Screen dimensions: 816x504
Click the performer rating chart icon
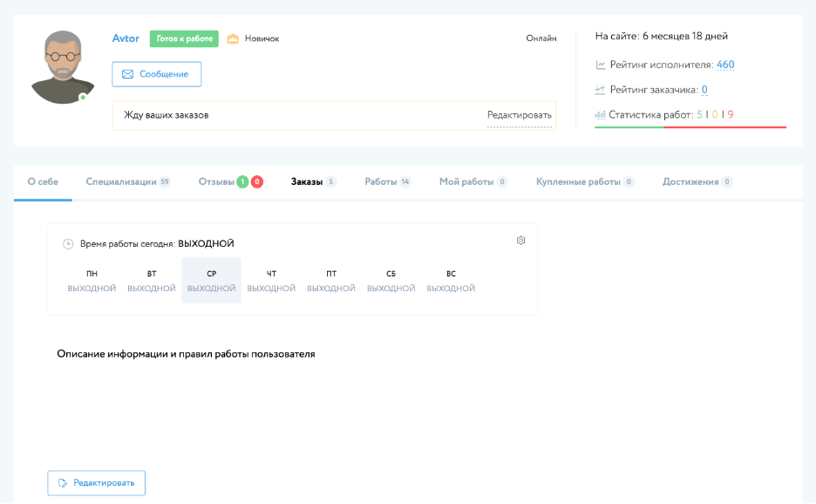(x=601, y=65)
